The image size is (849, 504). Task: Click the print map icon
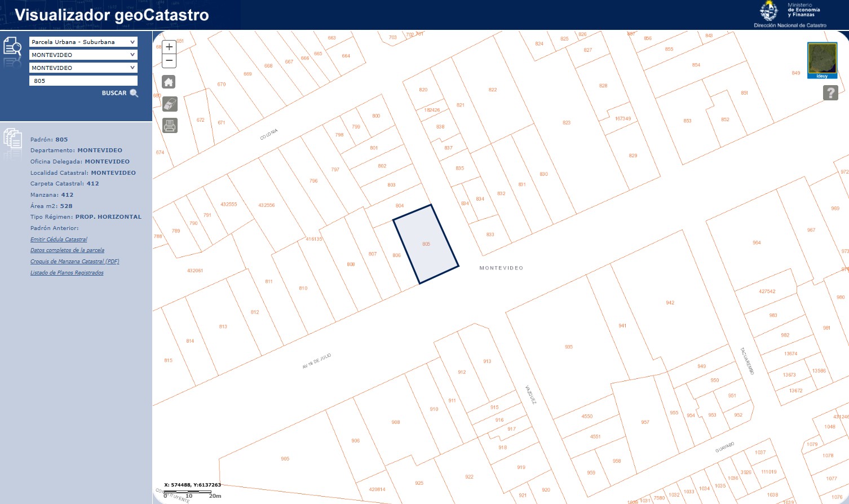(x=170, y=125)
